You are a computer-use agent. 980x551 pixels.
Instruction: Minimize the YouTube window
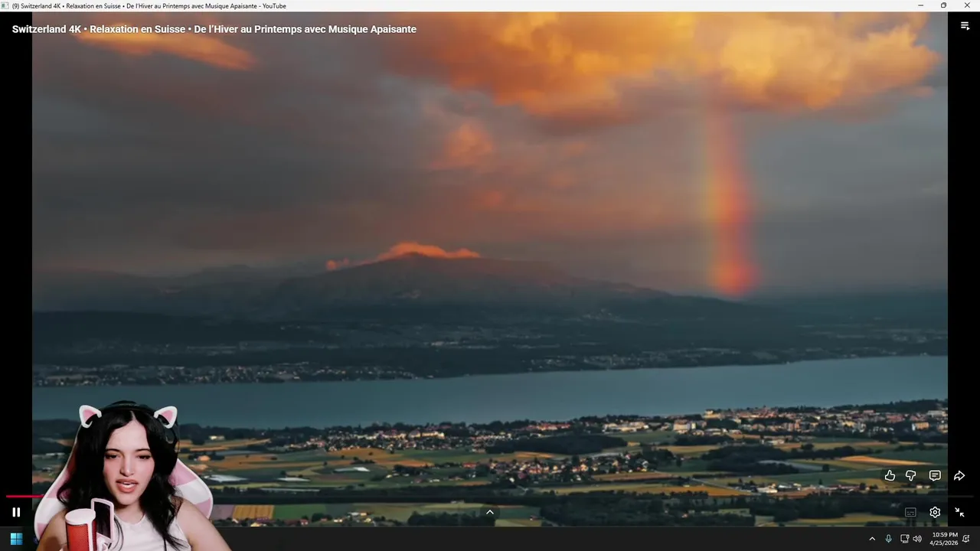921,5
